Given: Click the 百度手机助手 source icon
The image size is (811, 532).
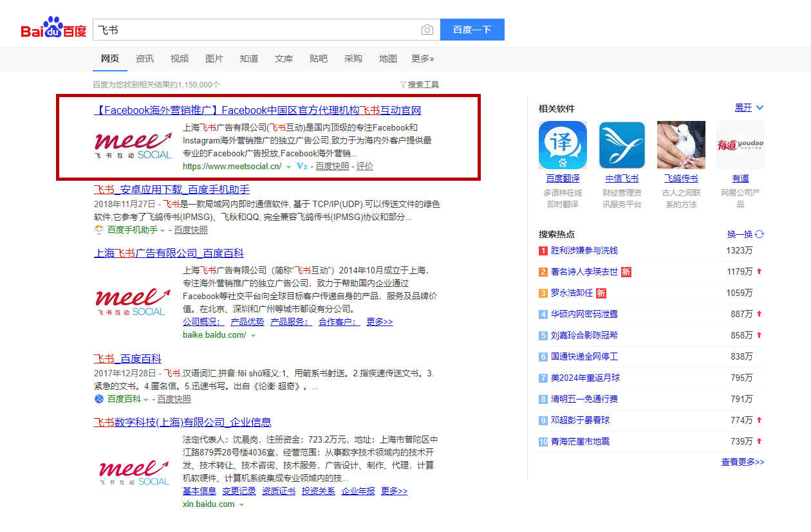Looking at the screenshot, I should pyautogui.click(x=99, y=230).
